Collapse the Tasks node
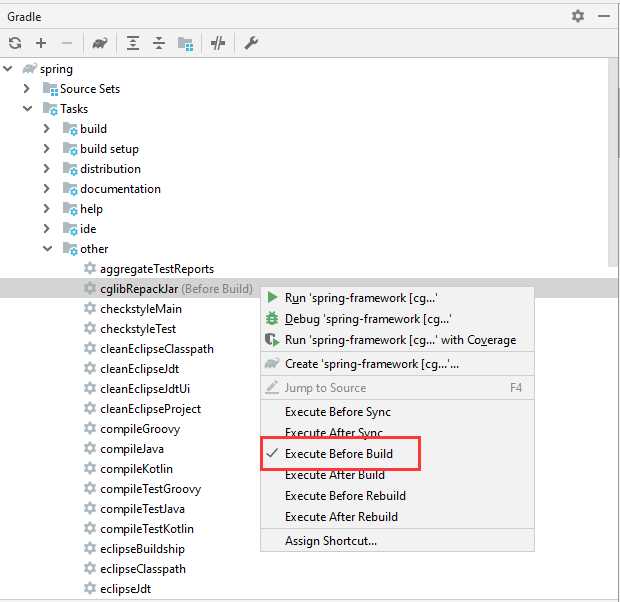Screen dimensions: 620x602 [x=27, y=108]
